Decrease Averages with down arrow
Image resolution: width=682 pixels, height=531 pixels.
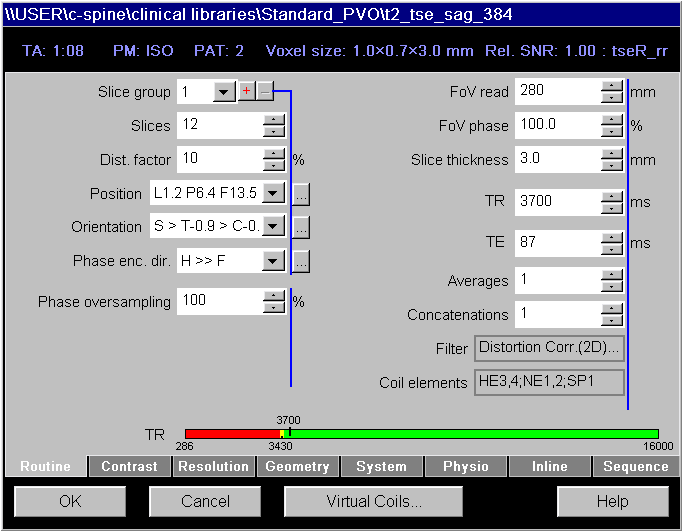[x=612, y=287]
